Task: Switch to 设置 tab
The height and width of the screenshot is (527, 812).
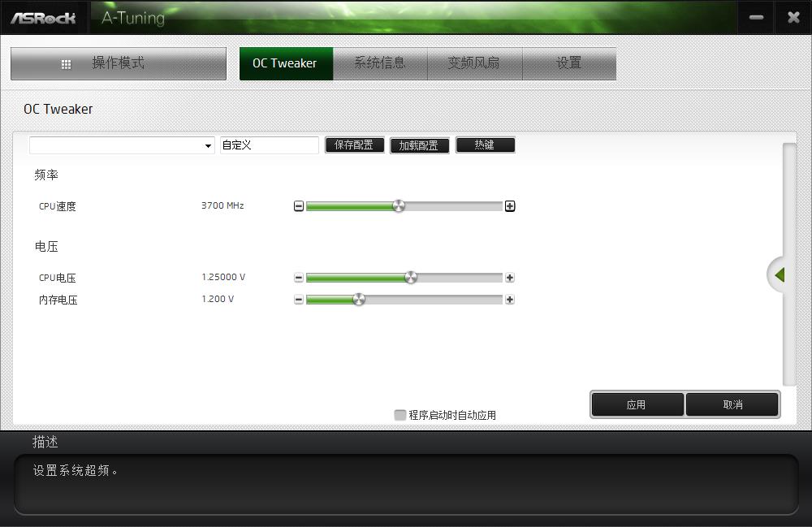Action: 569,63
